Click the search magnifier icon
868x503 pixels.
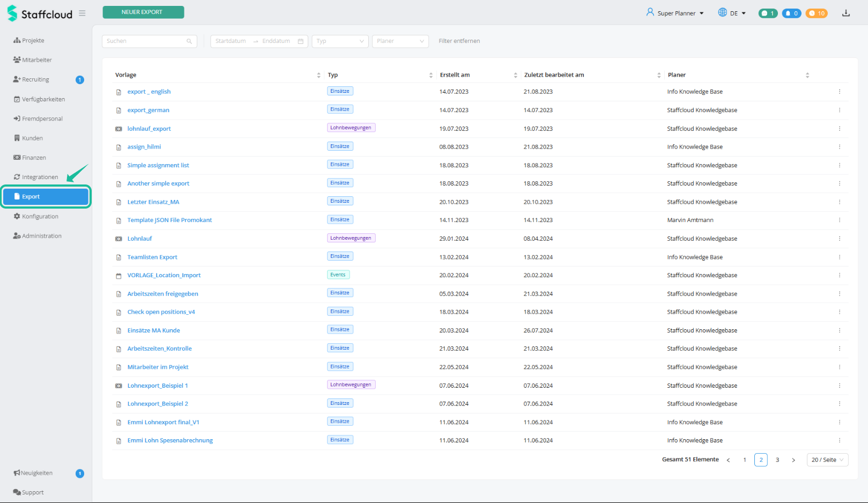click(x=189, y=41)
